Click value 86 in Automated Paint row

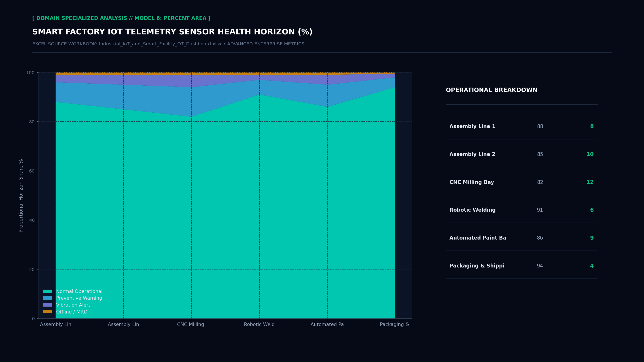point(540,238)
